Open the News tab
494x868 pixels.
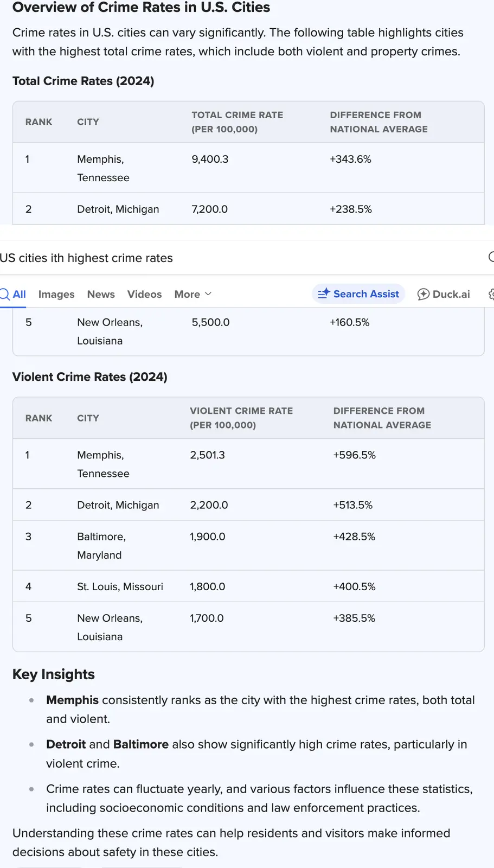point(101,294)
